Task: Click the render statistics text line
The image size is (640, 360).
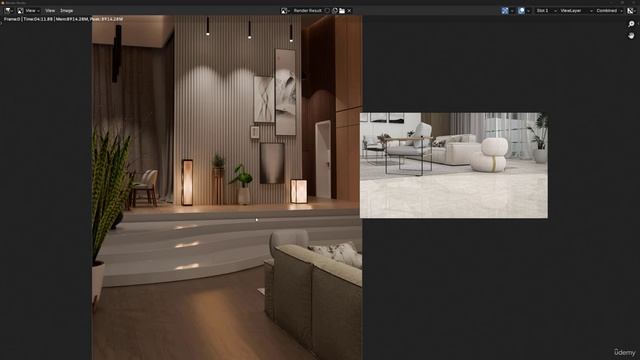Action: point(63,19)
